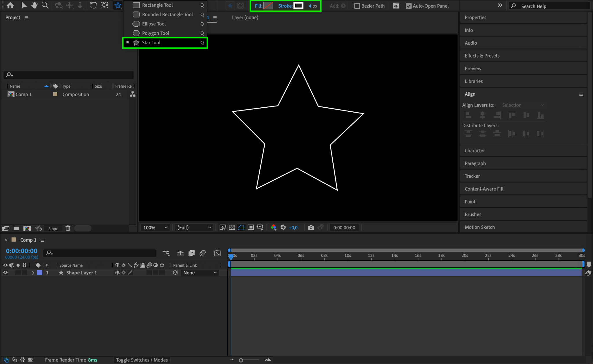The height and width of the screenshot is (364, 593).
Task: Expand Shape Layer 1 properties
Action: pos(33,273)
